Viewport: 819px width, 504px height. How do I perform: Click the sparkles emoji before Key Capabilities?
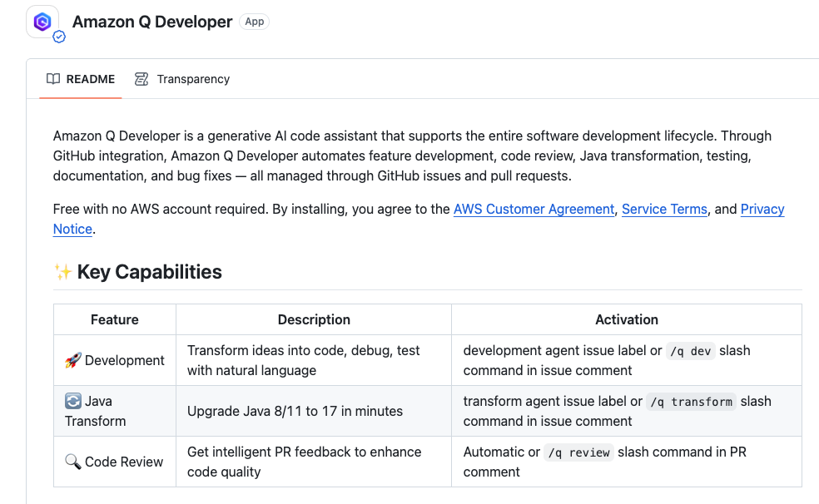(62, 272)
